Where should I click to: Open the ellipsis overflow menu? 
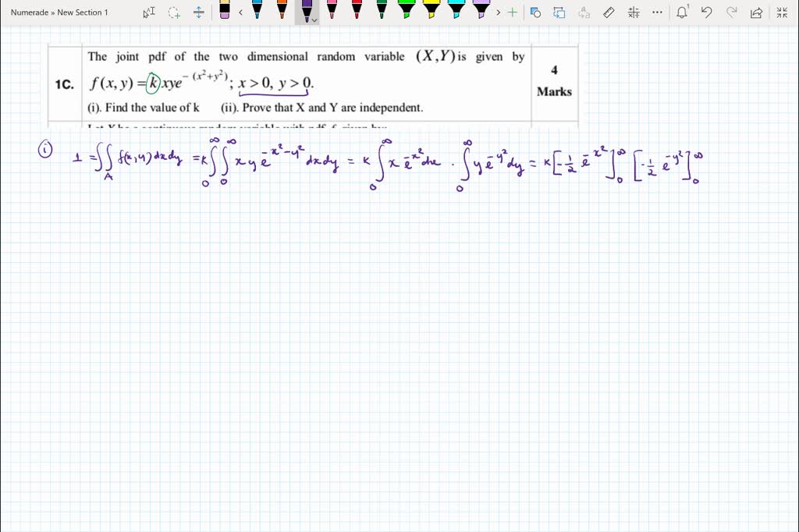[656, 12]
